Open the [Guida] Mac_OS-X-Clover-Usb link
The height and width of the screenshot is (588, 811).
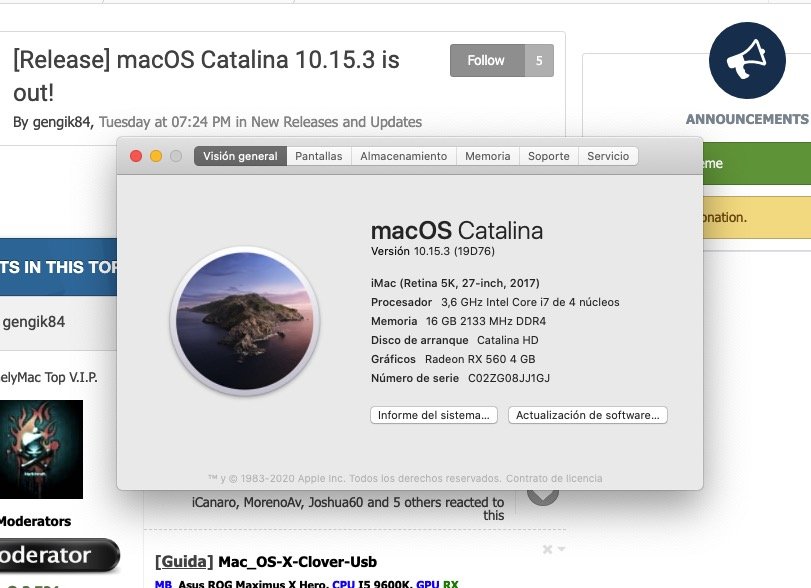click(x=266, y=562)
